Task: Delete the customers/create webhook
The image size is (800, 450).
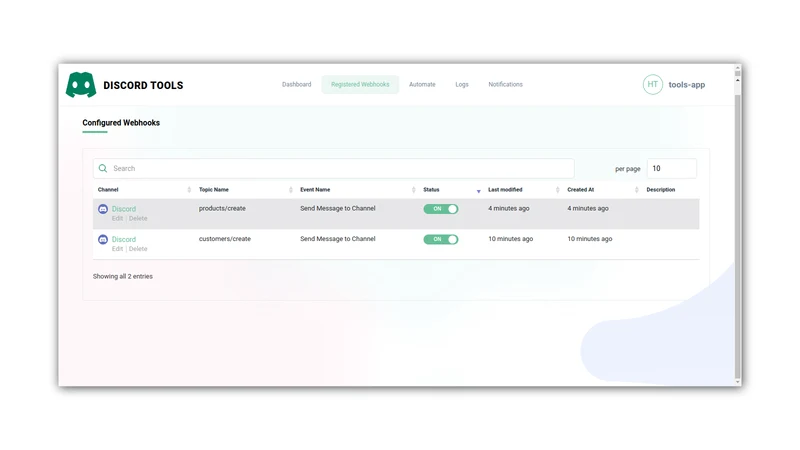Action: 138,249
